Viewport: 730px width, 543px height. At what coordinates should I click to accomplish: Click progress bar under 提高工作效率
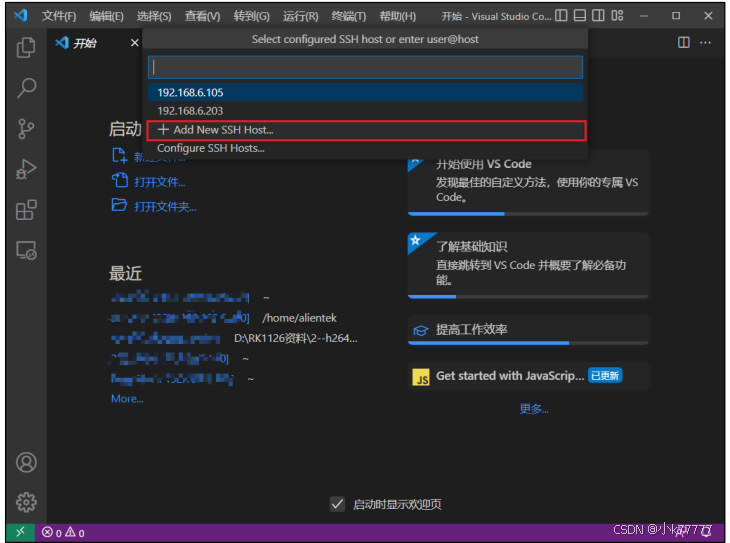point(528,343)
